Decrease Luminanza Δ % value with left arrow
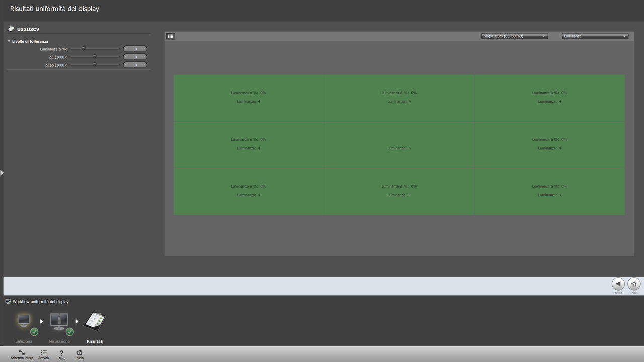Screen dimensions: 644x362 pos(126,49)
